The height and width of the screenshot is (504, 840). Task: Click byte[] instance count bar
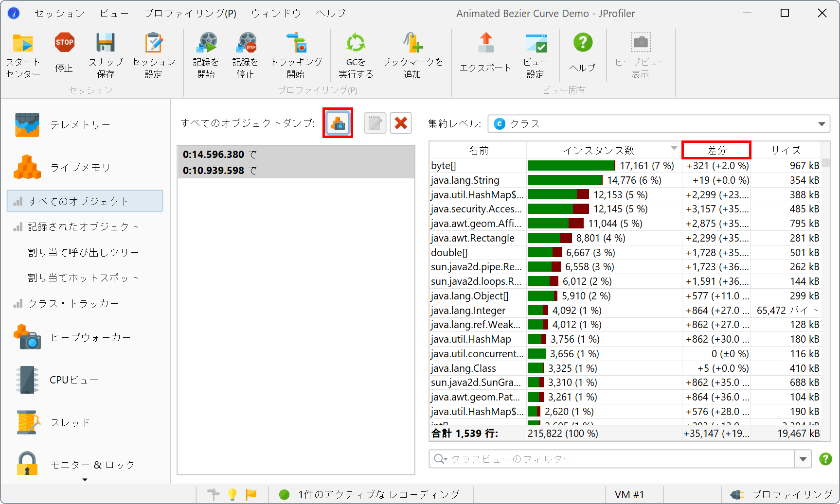point(572,166)
